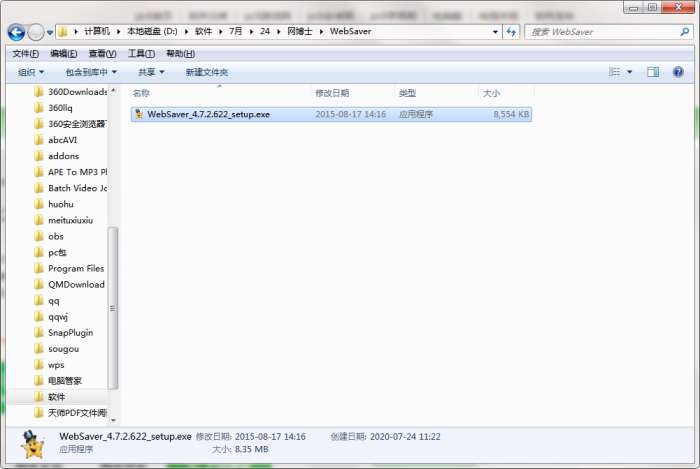Select the obs folder in the tree
The image size is (700, 469).
[x=56, y=237]
